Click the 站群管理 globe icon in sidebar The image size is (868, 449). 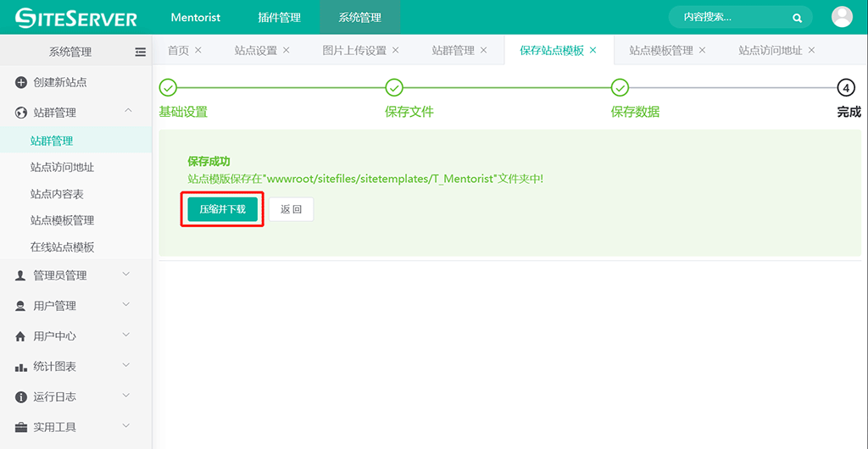coord(21,113)
